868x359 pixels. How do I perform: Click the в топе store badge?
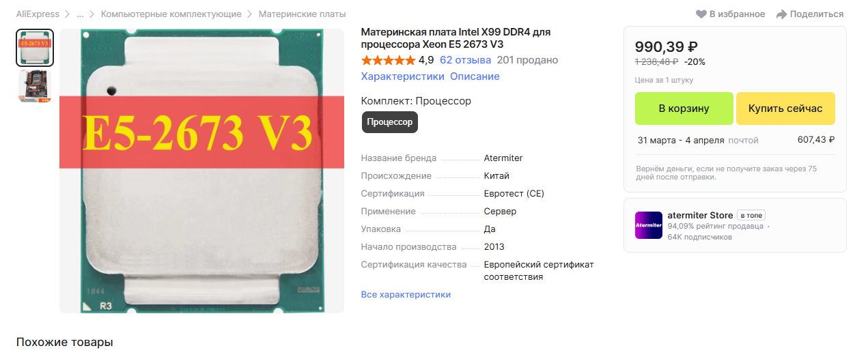coord(751,216)
